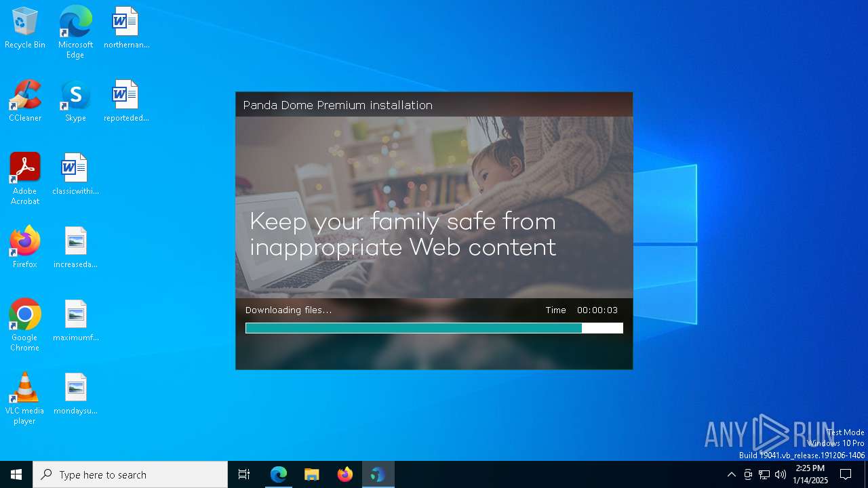Select the reporteded... Word document icon
Screen dimensions: 868x488
pos(126,102)
